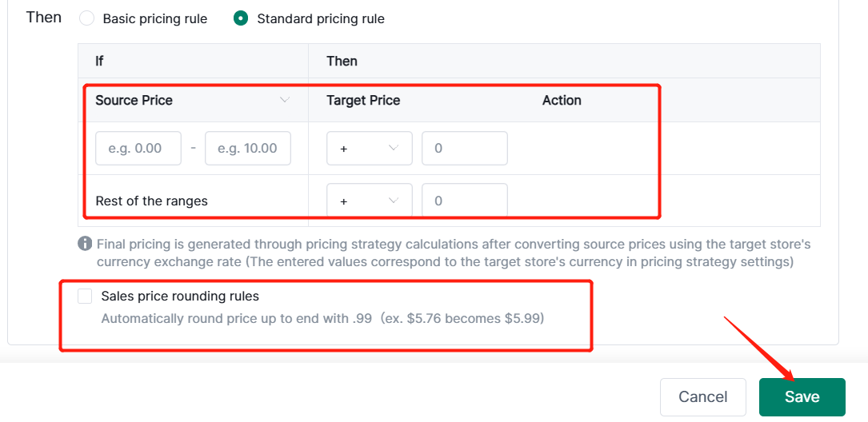
Task: Click the Action column header
Action: coord(562,101)
